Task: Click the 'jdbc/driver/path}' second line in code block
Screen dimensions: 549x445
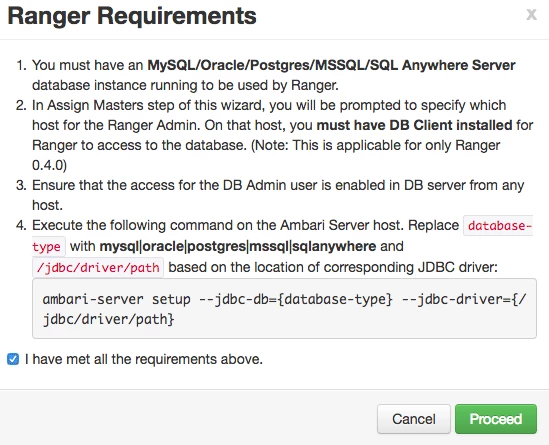Action: (x=108, y=319)
